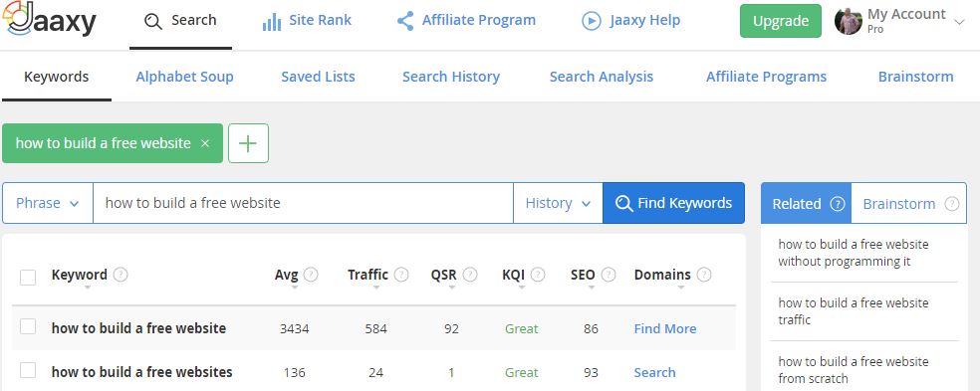Screen dimensions: 980x391
Task: Select the Related side panel tab
Action: tap(807, 203)
